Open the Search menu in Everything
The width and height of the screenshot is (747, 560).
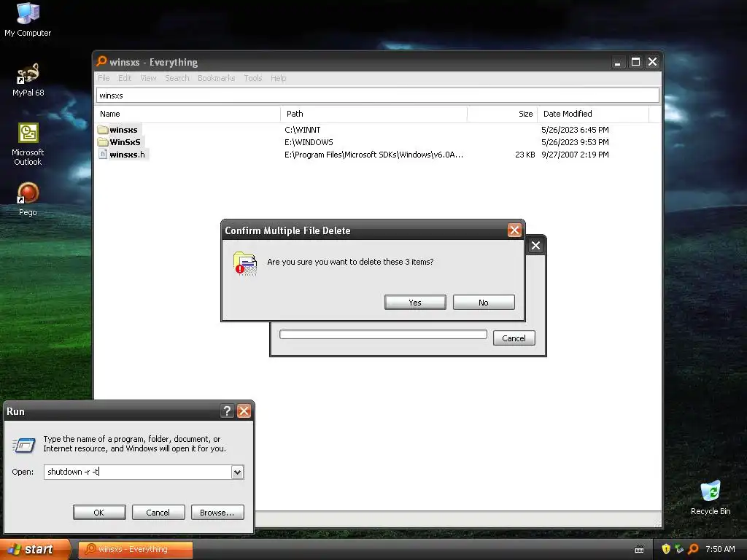(x=177, y=78)
